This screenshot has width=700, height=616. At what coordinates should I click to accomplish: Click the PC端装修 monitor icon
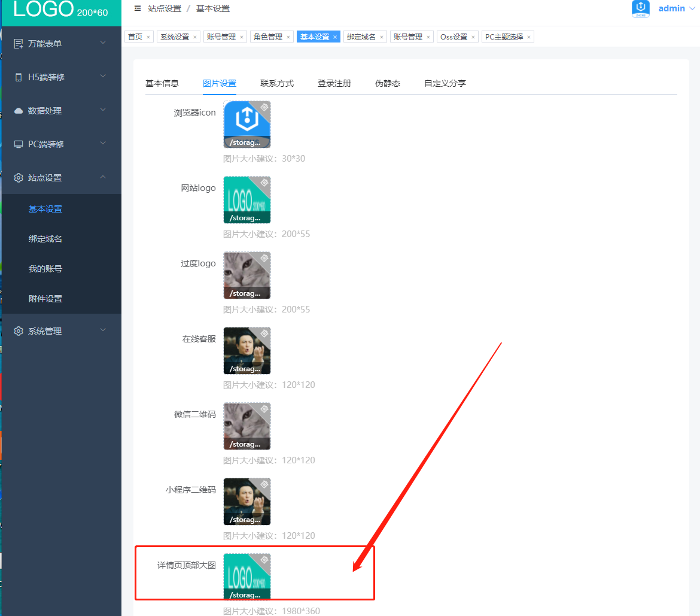pos(19,144)
